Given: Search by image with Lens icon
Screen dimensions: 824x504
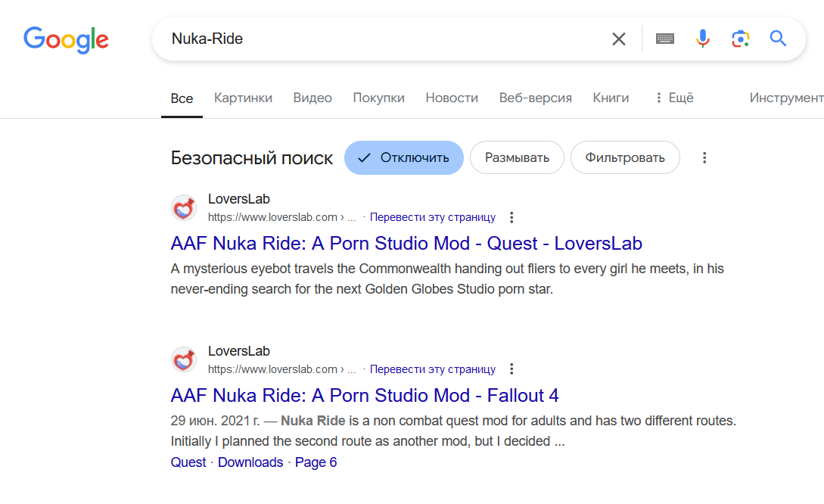Looking at the screenshot, I should click(741, 39).
